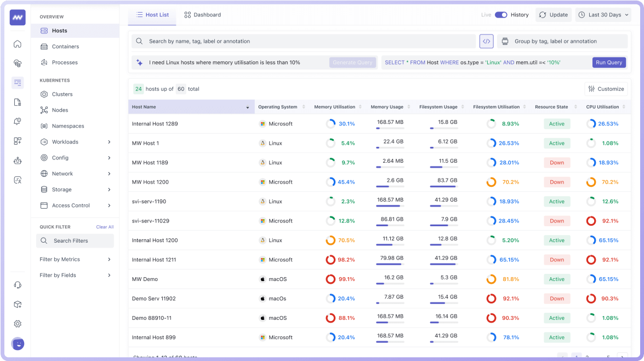This screenshot has height=361, width=644.
Task: Click the logs file icon in left rail
Action: coord(18,102)
